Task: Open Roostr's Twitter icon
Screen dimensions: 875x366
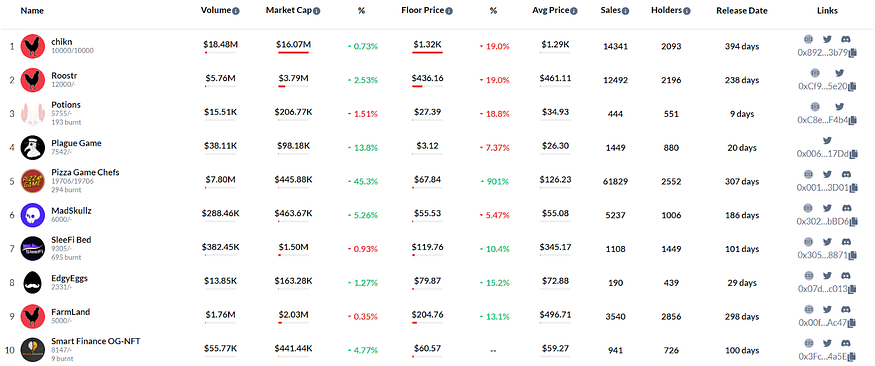Action: (839, 73)
